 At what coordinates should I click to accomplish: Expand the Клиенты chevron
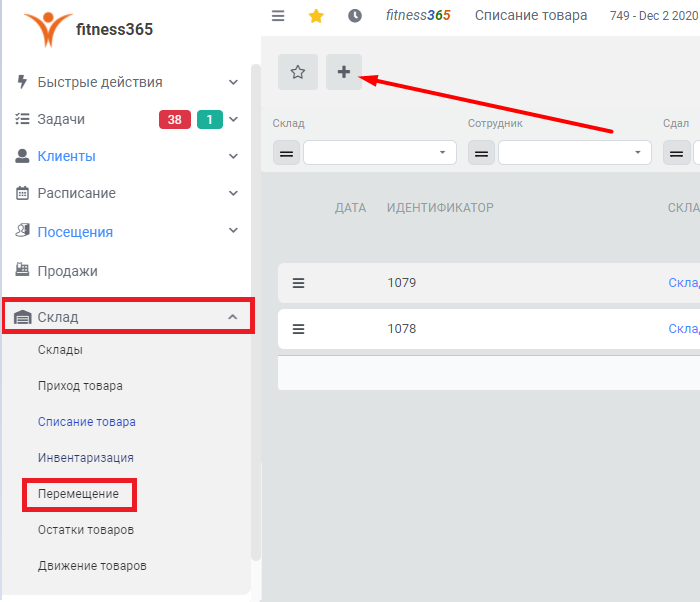click(233, 156)
